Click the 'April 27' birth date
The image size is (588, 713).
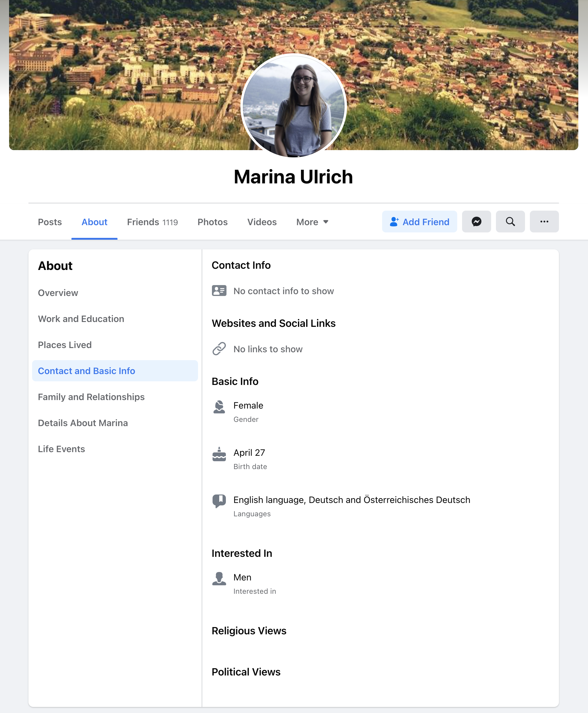click(249, 453)
